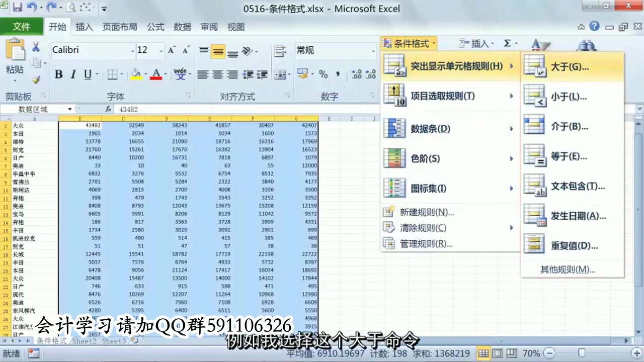Click the Fill Color bucket icon
This screenshot has height=362, width=644.
click(135, 74)
